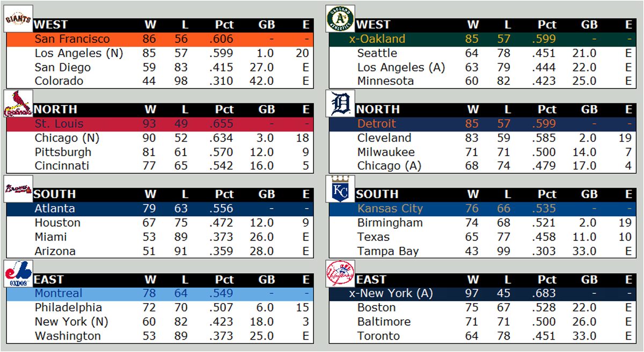Click the New York Yankees logo
This screenshot has width=644, height=352.
tap(341, 274)
